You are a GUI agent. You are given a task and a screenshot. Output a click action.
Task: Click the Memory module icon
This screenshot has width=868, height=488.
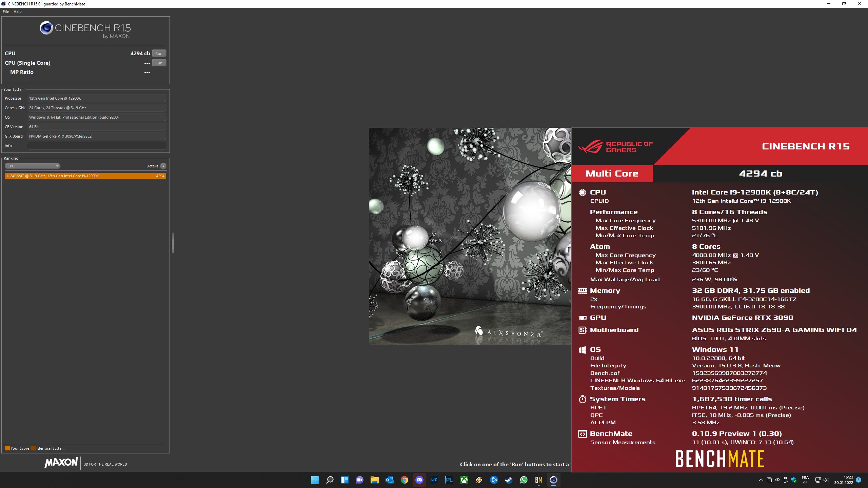(x=583, y=291)
